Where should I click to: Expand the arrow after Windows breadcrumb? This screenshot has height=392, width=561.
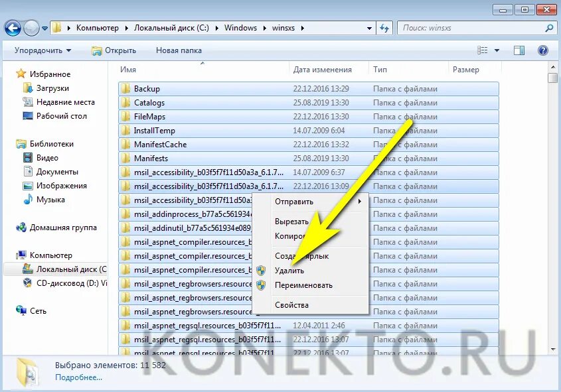tap(265, 28)
